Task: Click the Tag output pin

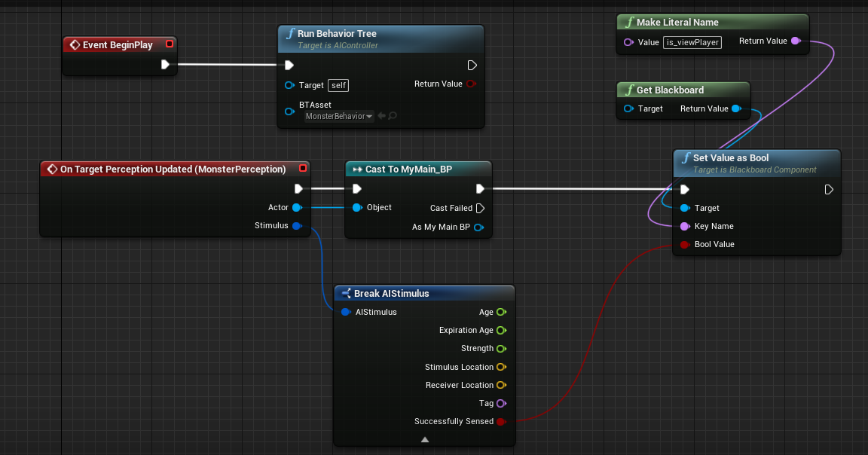Action: pyautogui.click(x=502, y=404)
